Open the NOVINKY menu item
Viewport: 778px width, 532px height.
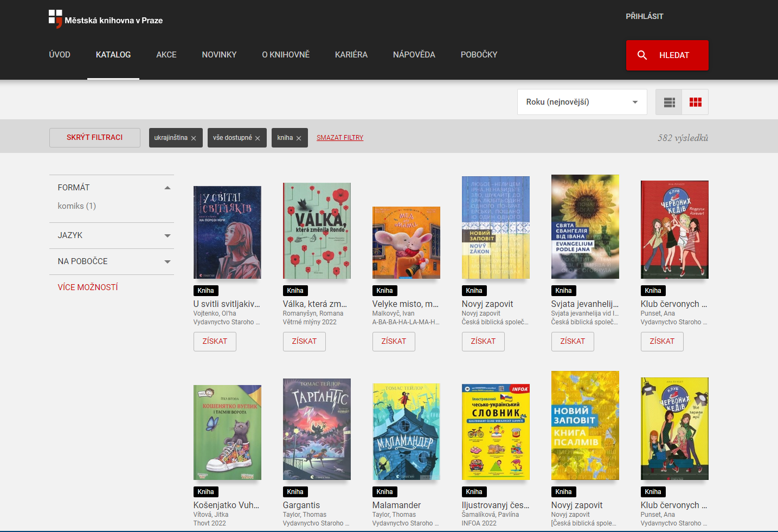219,55
